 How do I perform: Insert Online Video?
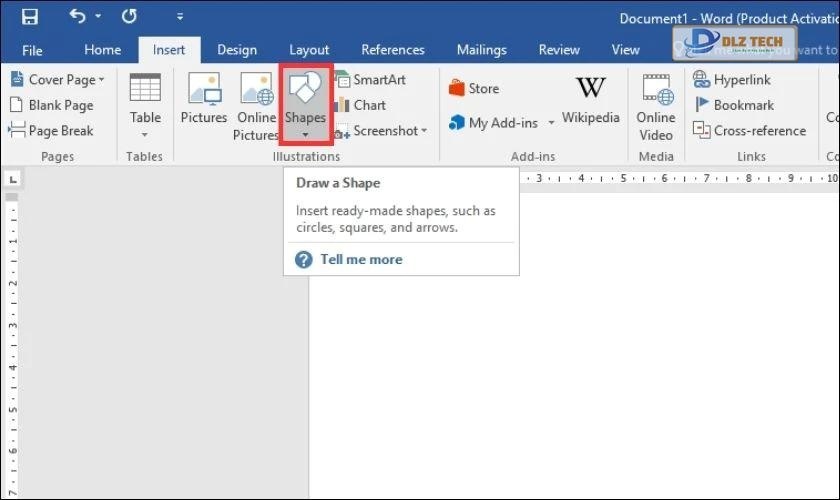point(656,106)
